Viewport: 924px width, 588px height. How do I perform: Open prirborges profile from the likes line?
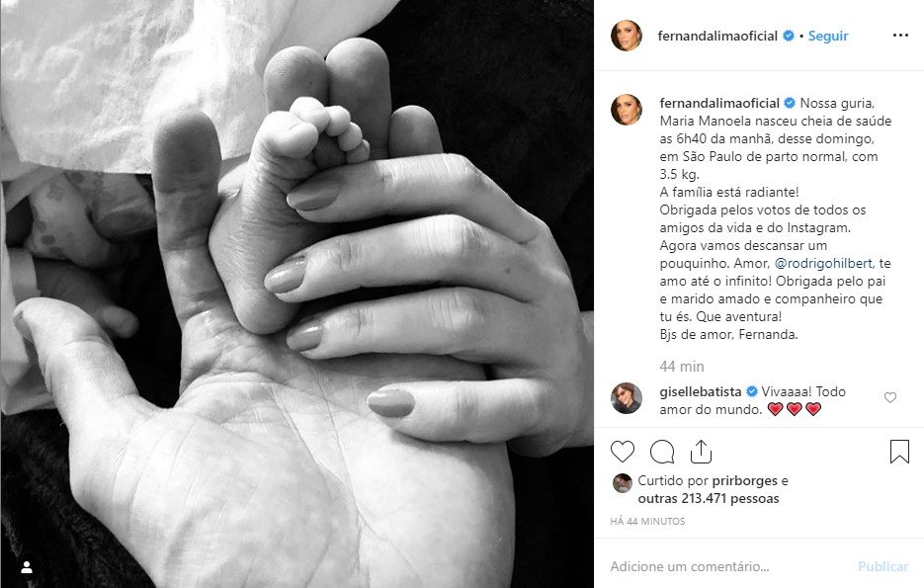(744, 480)
